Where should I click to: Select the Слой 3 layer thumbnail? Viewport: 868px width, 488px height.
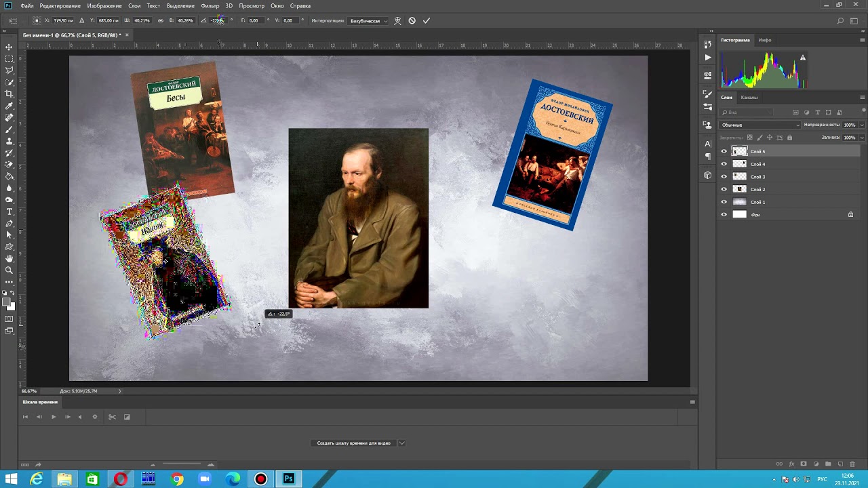click(x=740, y=177)
